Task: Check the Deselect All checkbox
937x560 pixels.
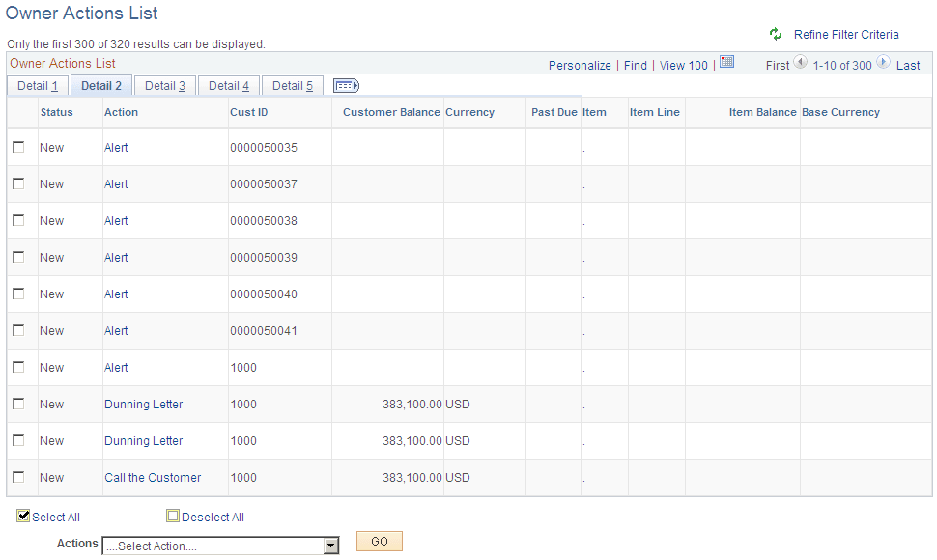Action: tap(173, 516)
